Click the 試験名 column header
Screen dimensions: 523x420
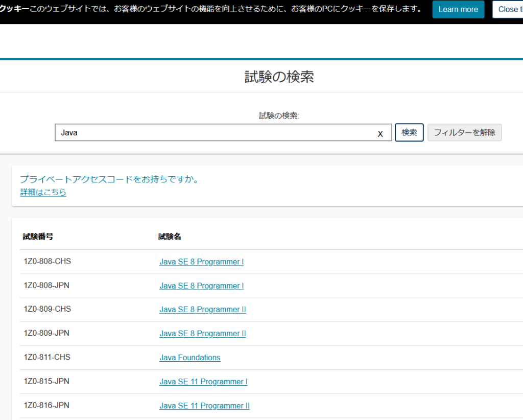click(x=170, y=237)
